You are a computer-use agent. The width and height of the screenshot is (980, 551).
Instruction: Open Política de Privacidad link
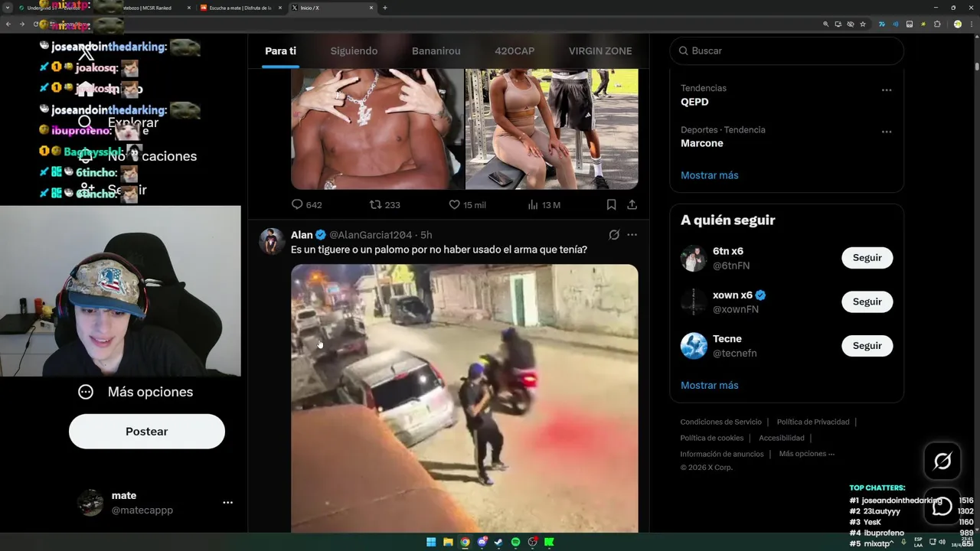tap(813, 422)
